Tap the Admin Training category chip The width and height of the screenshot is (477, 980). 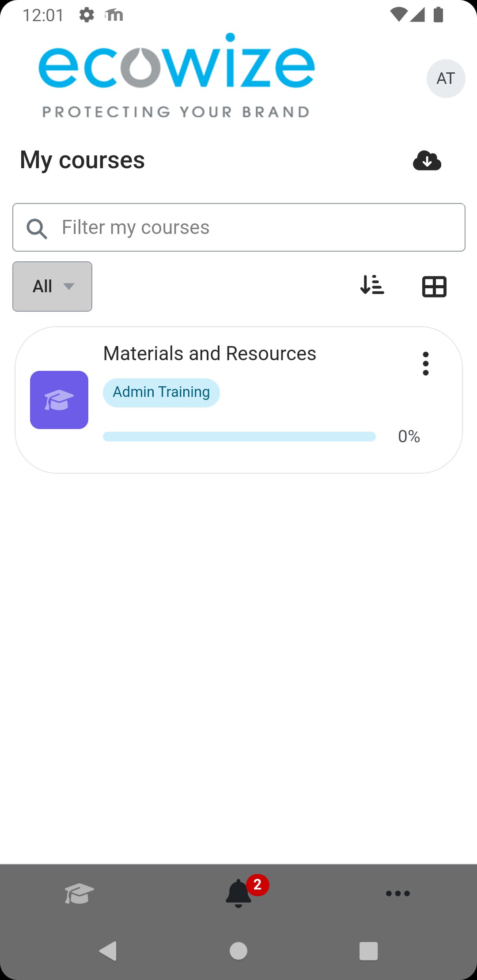[161, 392]
